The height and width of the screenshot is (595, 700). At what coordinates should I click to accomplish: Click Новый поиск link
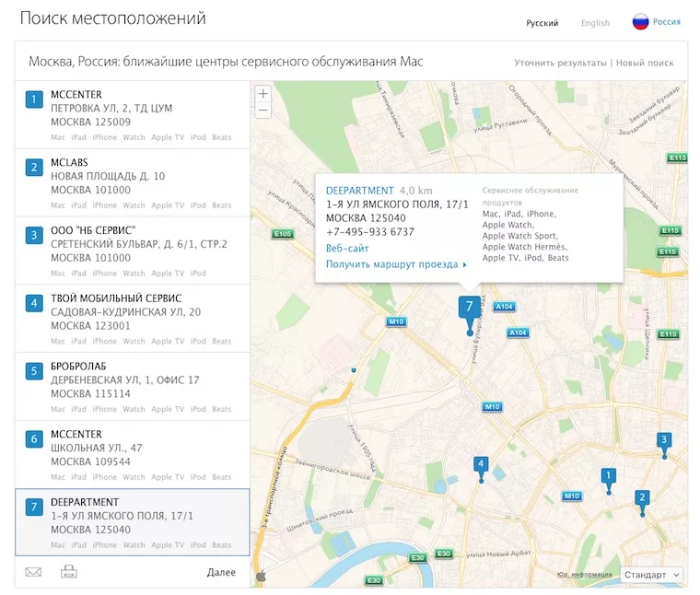point(644,63)
